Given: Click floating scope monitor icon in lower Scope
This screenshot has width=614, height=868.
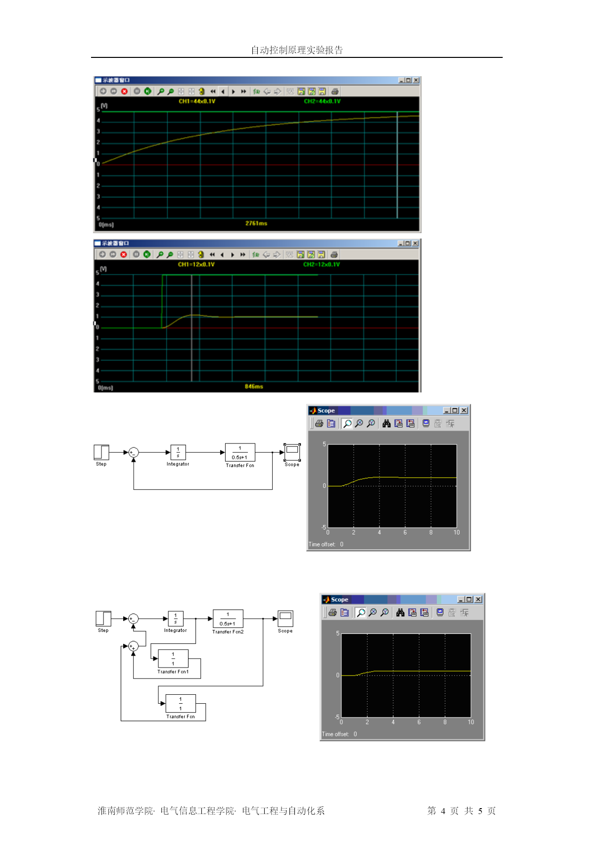Looking at the screenshot, I should coord(440,613).
